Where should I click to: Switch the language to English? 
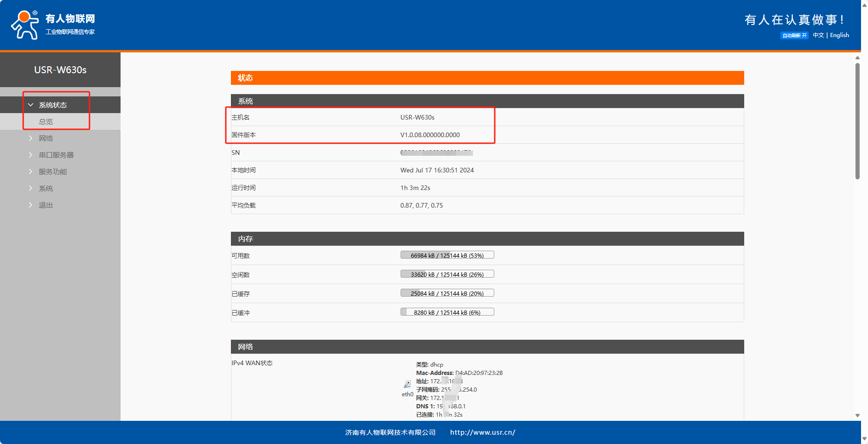pyautogui.click(x=839, y=35)
